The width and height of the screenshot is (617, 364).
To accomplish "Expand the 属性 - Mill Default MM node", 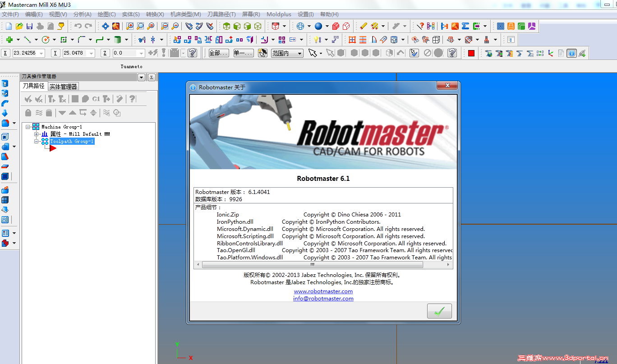I will click(x=37, y=134).
